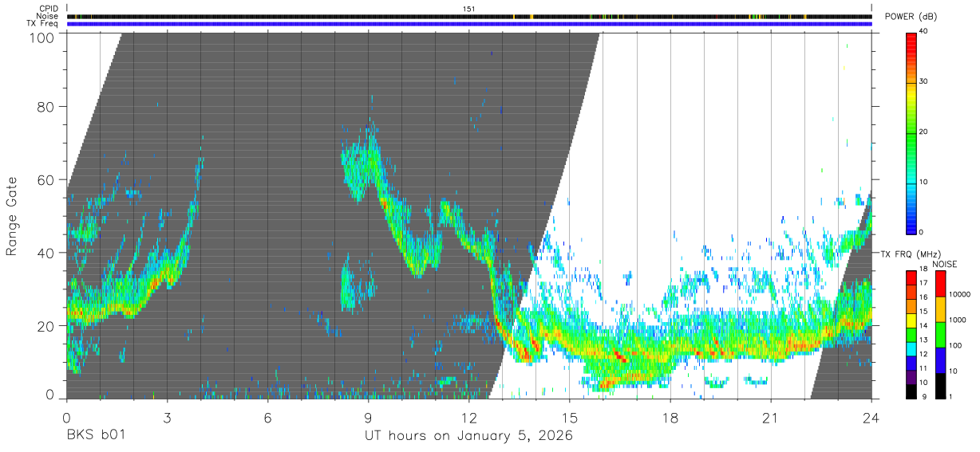
Task: Click the range gate tick label 40
Action: pos(45,253)
